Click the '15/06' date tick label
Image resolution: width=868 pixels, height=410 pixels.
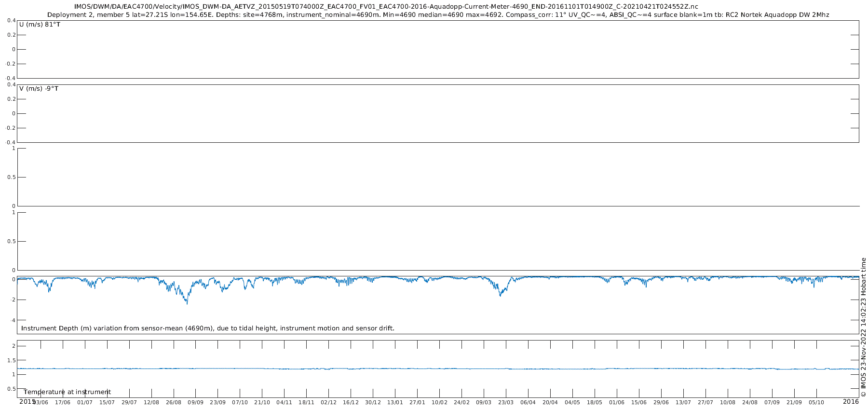tap(639, 402)
